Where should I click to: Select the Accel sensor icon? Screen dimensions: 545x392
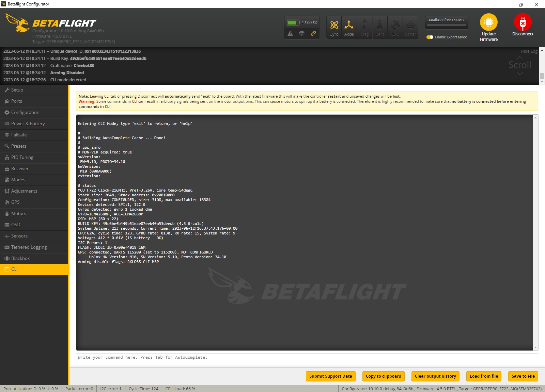349,27
